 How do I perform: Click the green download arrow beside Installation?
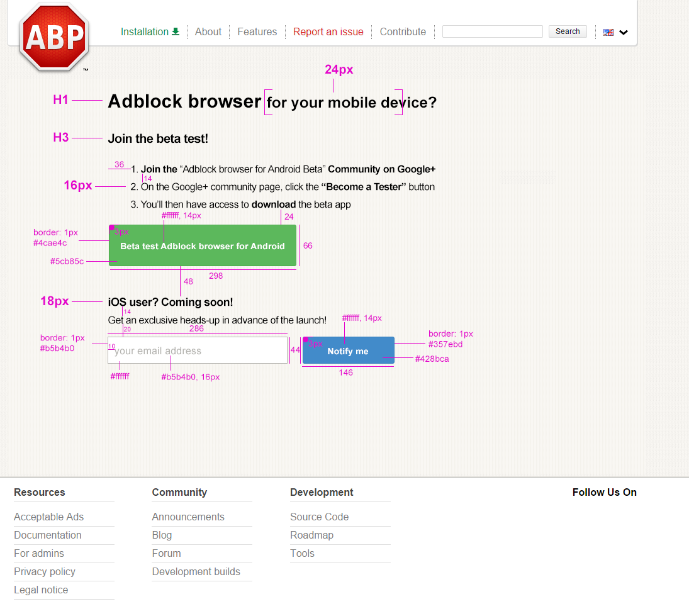pyautogui.click(x=176, y=31)
